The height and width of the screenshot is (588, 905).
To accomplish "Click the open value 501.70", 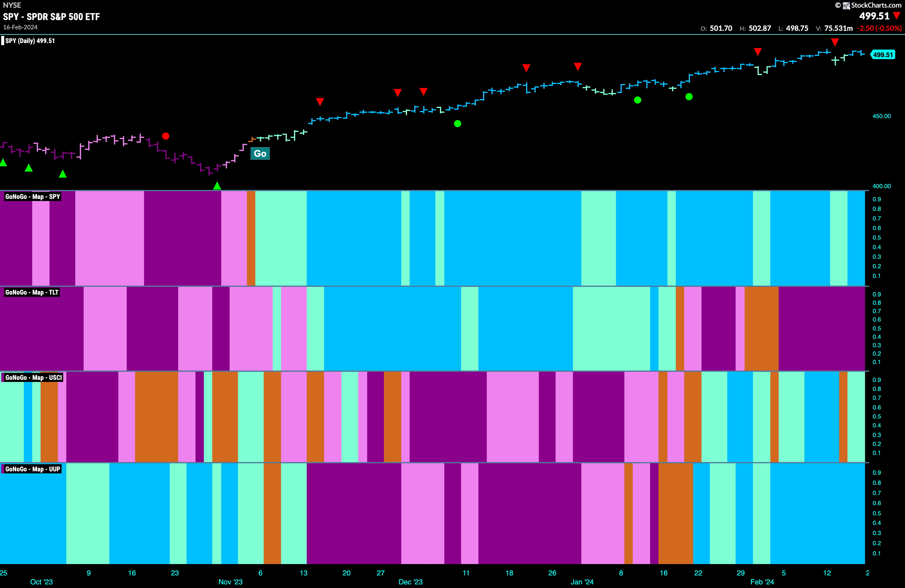I will pos(721,28).
